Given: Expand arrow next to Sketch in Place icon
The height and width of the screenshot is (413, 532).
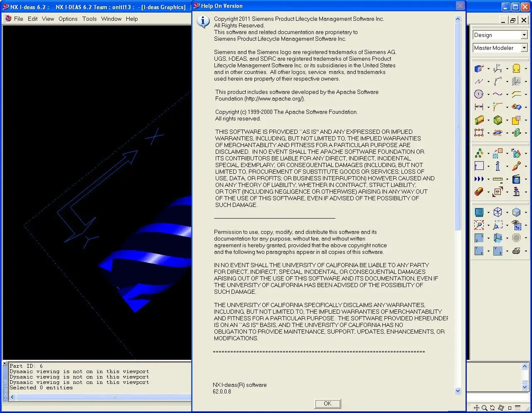Looking at the screenshot, I should [488, 69].
